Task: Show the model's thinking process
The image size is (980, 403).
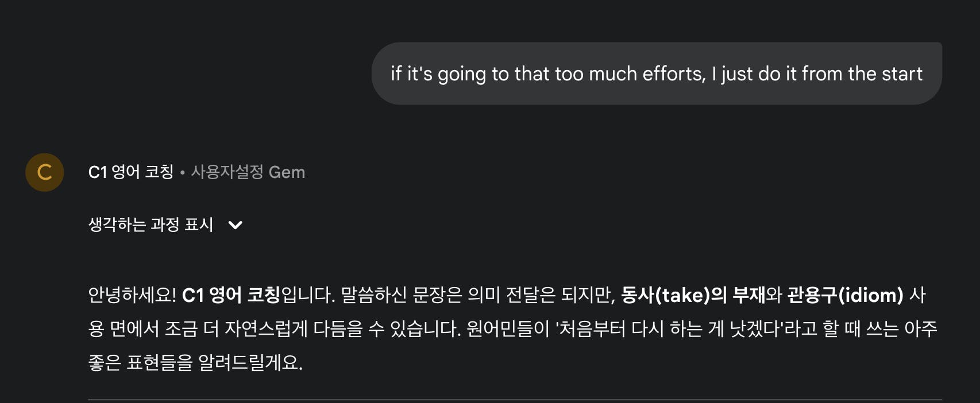Action: (149, 224)
